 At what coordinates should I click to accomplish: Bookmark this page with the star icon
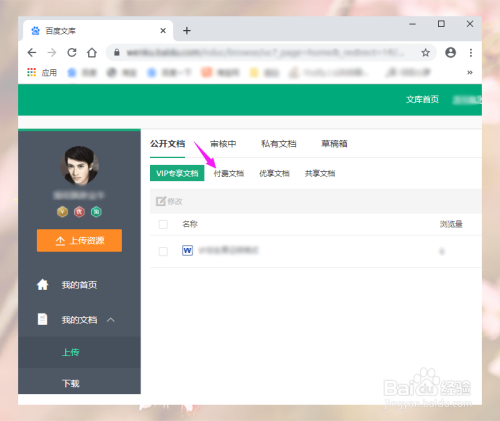point(425,53)
